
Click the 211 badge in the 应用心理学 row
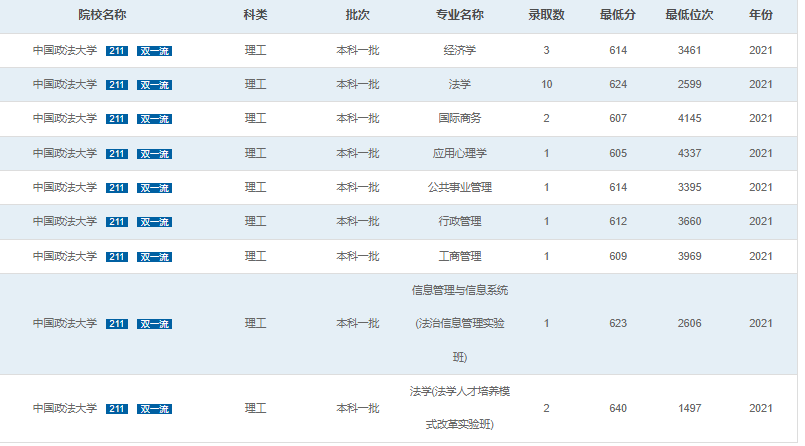(117, 153)
